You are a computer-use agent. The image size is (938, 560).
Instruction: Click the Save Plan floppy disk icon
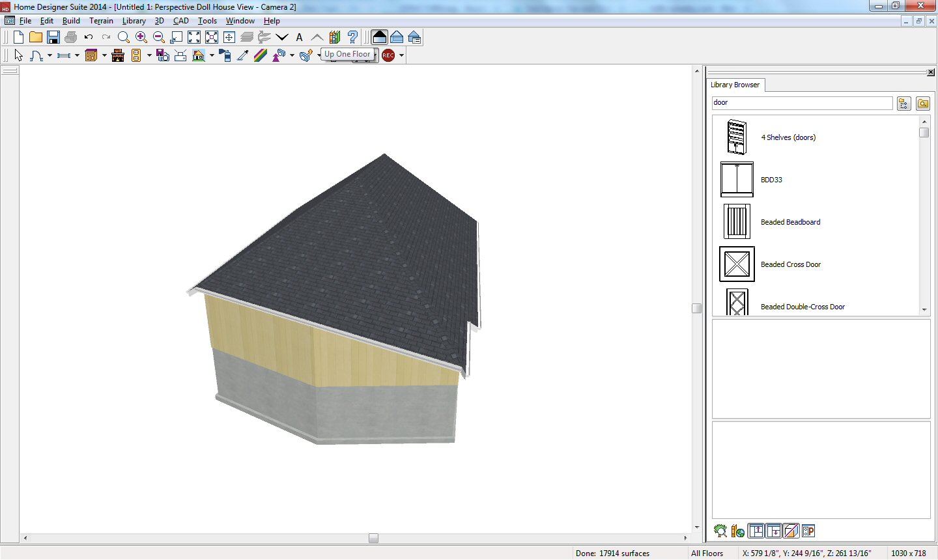[53, 37]
